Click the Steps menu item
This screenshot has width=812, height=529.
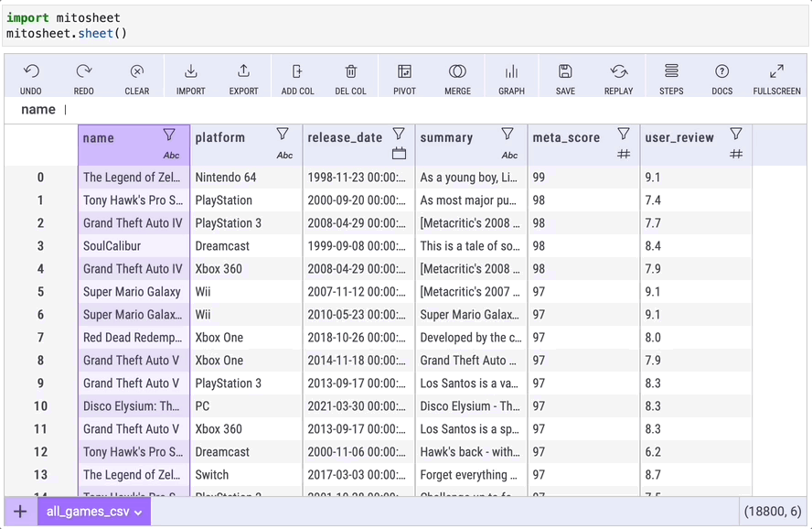(x=670, y=77)
